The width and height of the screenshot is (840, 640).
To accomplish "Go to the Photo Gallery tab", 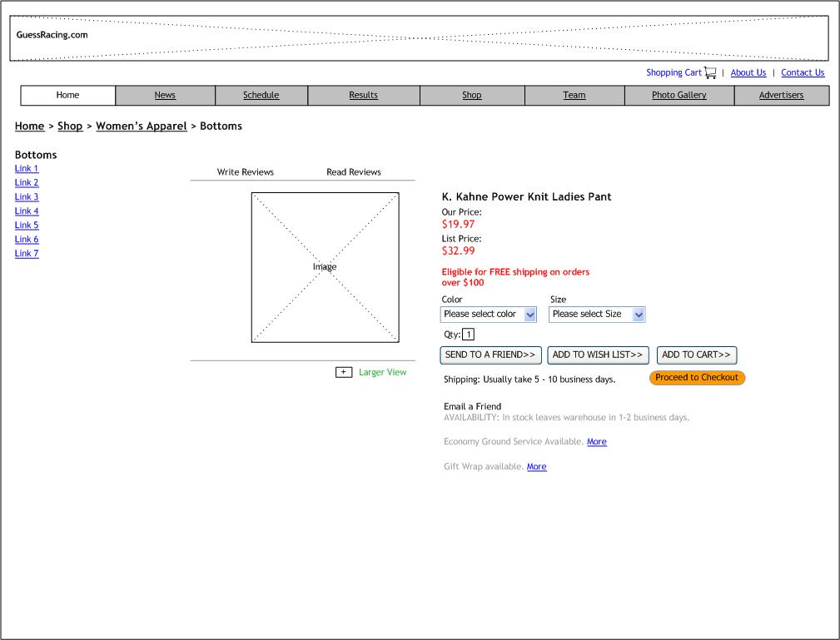I will coord(678,96).
